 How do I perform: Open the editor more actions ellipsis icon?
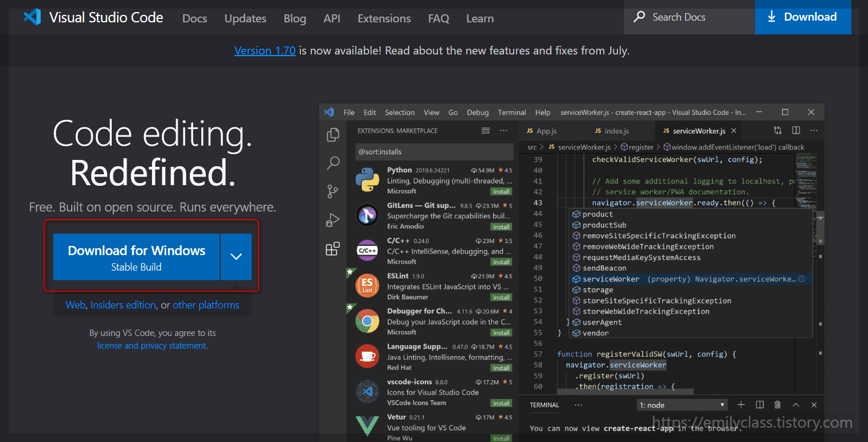[814, 131]
